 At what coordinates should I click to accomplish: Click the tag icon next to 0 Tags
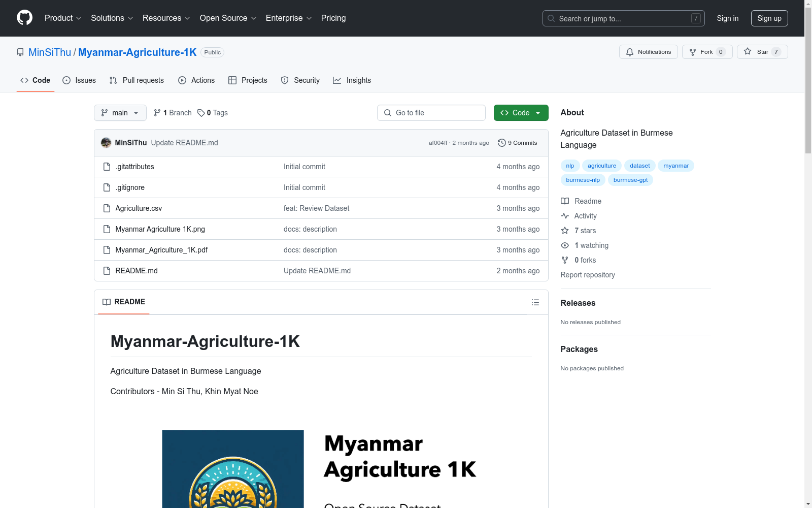point(201,113)
